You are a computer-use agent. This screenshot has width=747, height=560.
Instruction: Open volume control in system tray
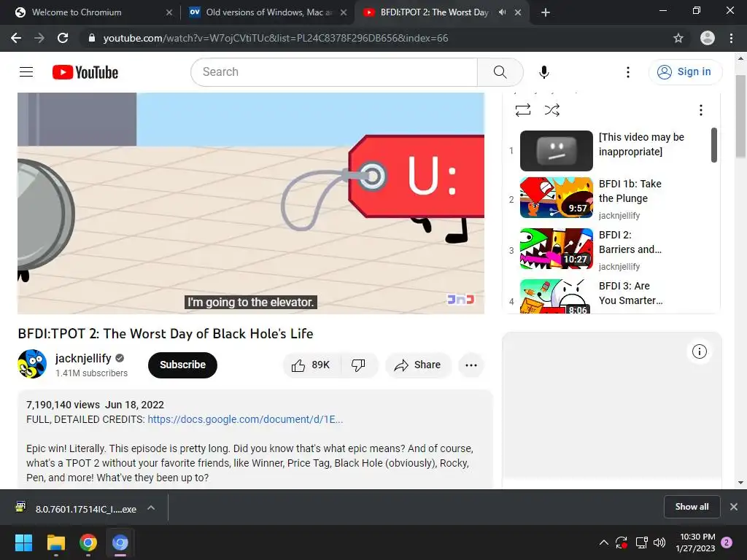tap(659, 542)
